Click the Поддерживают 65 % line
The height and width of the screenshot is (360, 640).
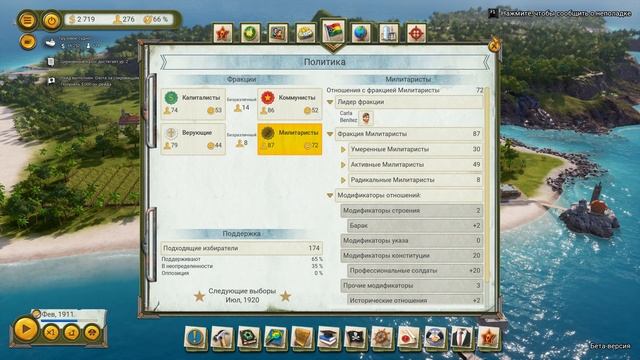pyautogui.click(x=242, y=259)
